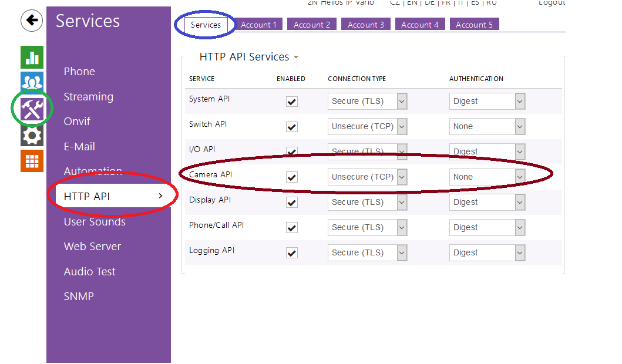Viewport: 622px width, 364px height.
Task: Click the back arrow icon
Action: pos(32,21)
